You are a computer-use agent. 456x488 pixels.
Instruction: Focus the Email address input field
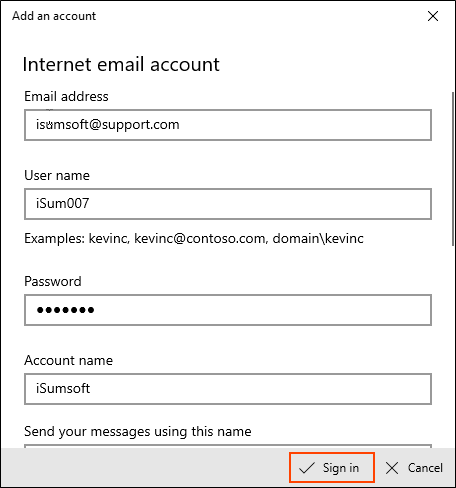(228, 125)
